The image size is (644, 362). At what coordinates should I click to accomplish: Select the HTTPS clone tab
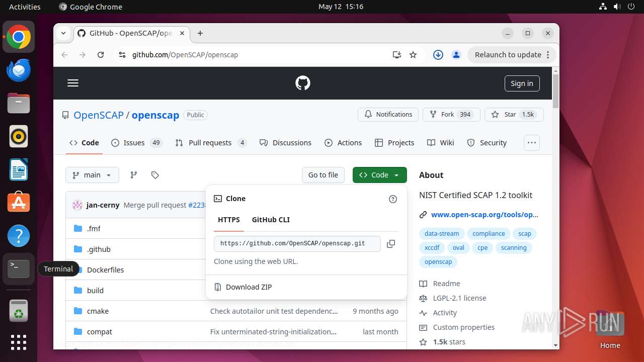tap(229, 220)
